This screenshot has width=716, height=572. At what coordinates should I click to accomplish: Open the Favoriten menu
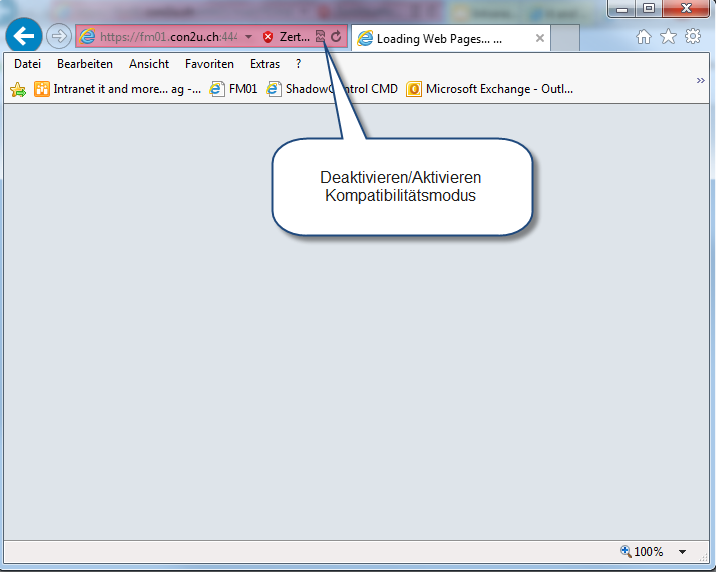coord(209,64)
